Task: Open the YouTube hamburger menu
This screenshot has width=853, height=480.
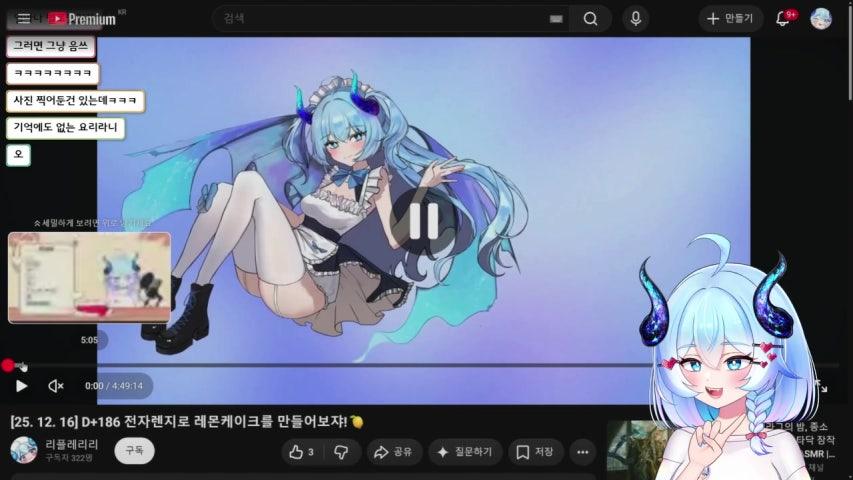Action: click(x=23, y=19)
